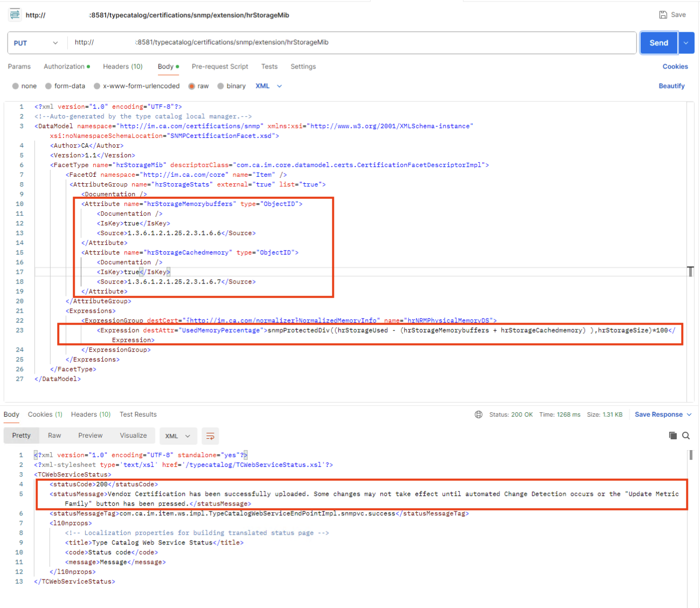
Task: Click the </DataModel> closing tag line
Action: tap(58, 379)
